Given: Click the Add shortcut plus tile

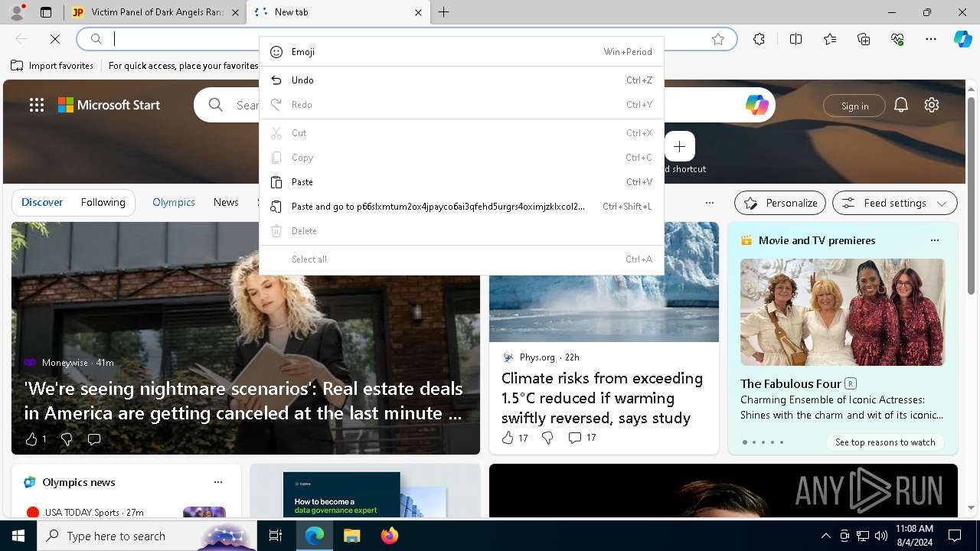Looking at the screenshot, I should [x=679, y=147].
